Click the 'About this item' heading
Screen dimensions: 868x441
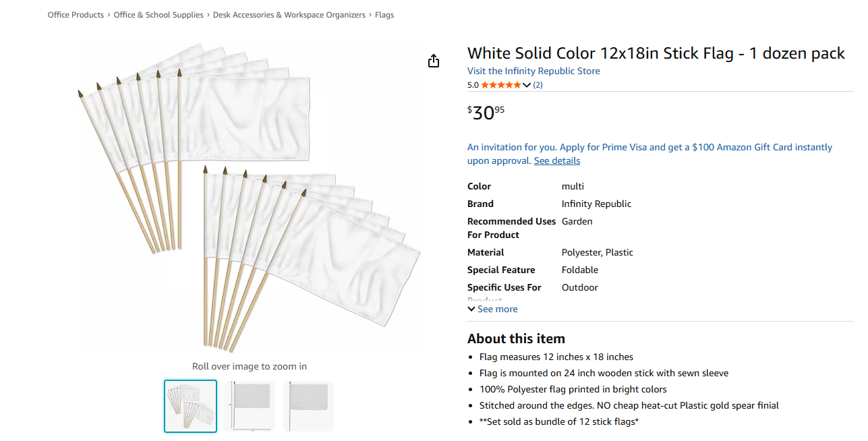tap(516, 339)
